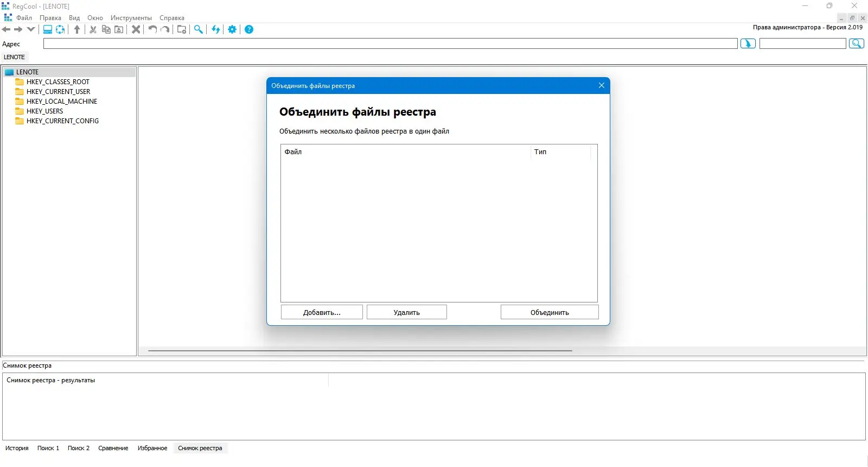The height and width of the screenshot is (467, 868).
Task: Click the blue arrow go button by the address bar
Action: click(748, 44)
